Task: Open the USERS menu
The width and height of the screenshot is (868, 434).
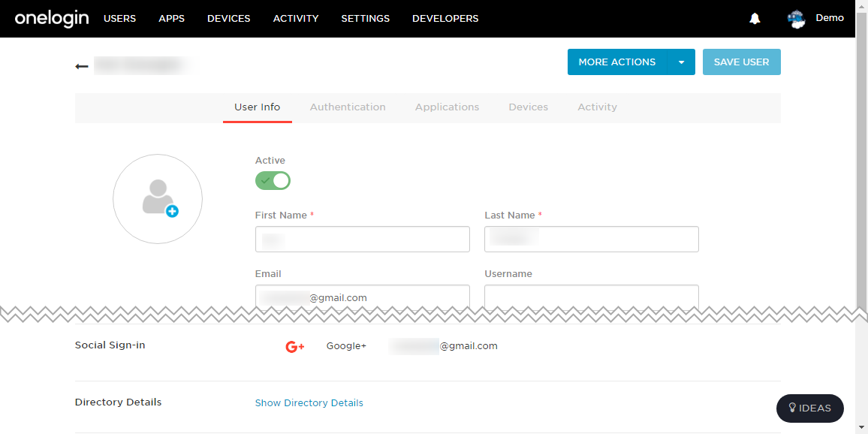Action: click(119, 18)
